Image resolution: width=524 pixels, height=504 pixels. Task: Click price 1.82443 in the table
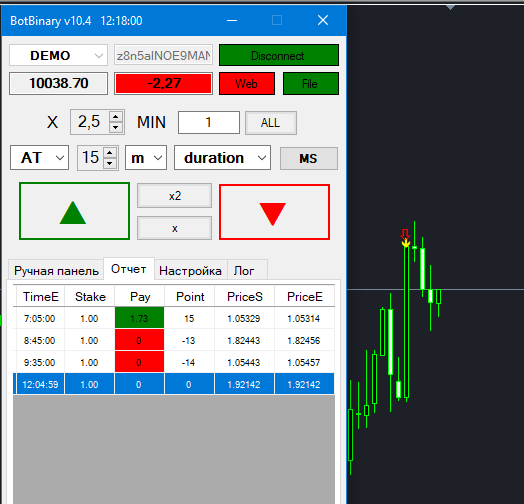coord(244,340)
